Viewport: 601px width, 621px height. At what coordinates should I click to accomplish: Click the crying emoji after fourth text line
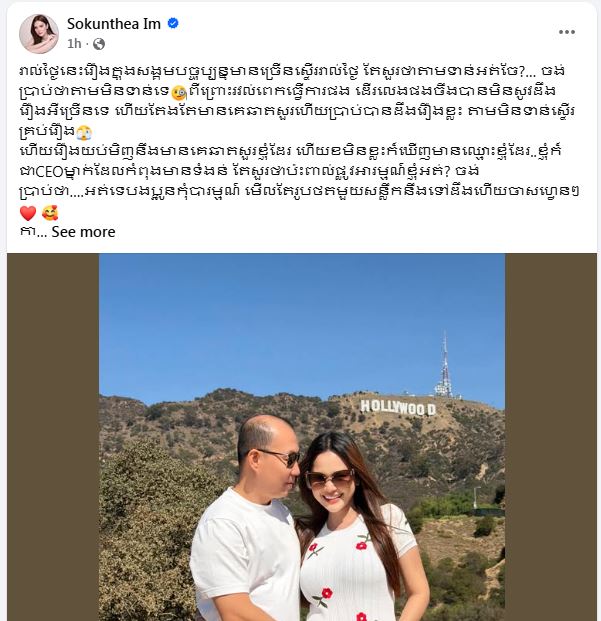[84, 132]
